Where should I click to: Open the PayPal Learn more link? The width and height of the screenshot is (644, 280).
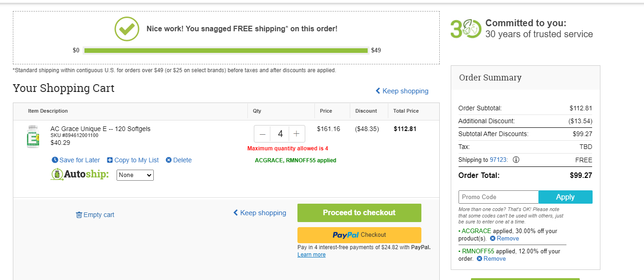312,255
